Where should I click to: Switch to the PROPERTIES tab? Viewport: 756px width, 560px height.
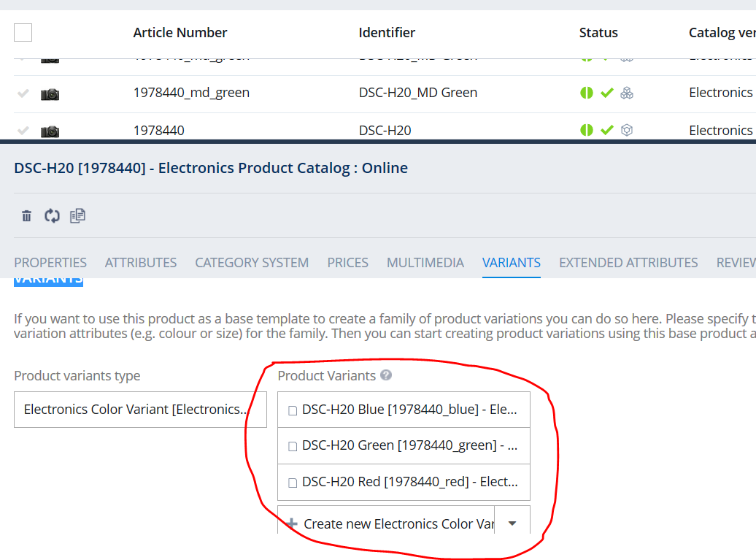tap(50, 262)
